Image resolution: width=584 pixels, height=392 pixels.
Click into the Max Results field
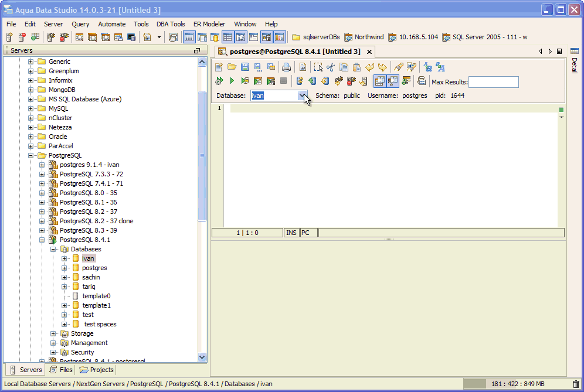click(494, 82)
